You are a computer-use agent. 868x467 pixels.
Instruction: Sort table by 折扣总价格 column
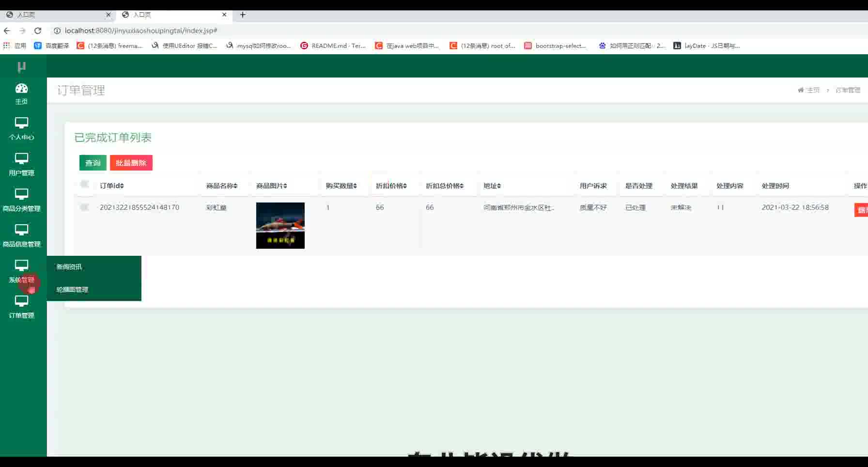[x=445, y=186]
